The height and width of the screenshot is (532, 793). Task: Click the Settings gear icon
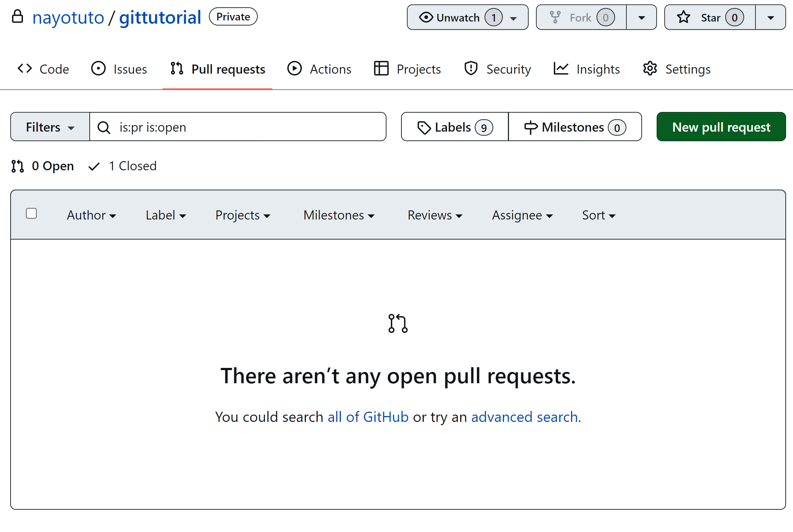(x=650, y=69)
